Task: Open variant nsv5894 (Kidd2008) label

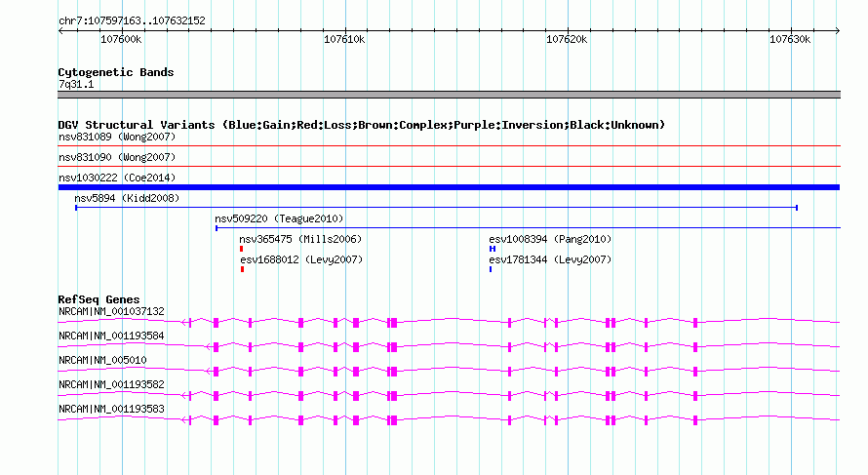Action: click(x=127, y=198)
